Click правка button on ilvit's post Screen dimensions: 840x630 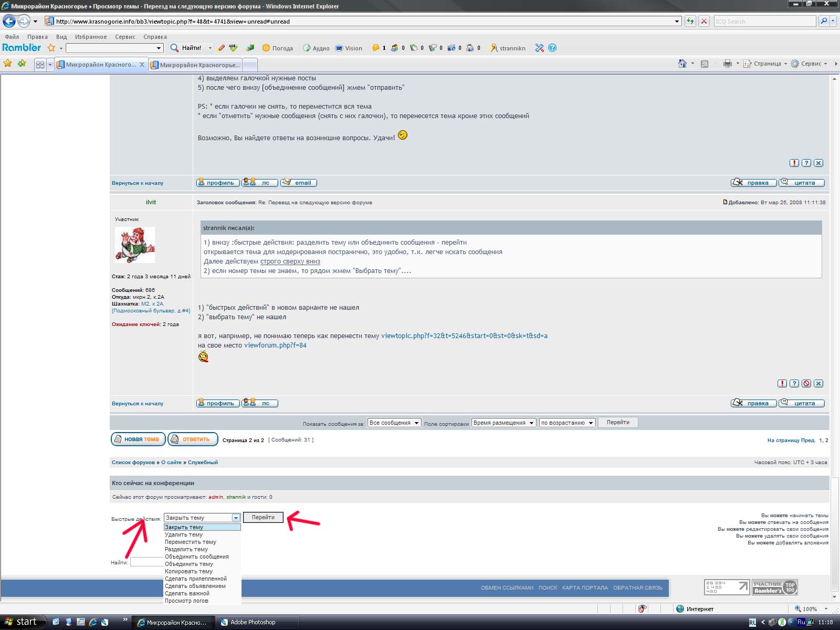click(x=753, y=403)
